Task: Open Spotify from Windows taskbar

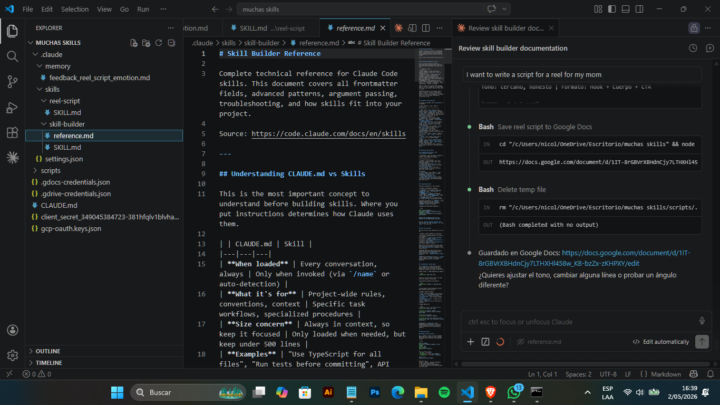Action: (x=444, y=392)
